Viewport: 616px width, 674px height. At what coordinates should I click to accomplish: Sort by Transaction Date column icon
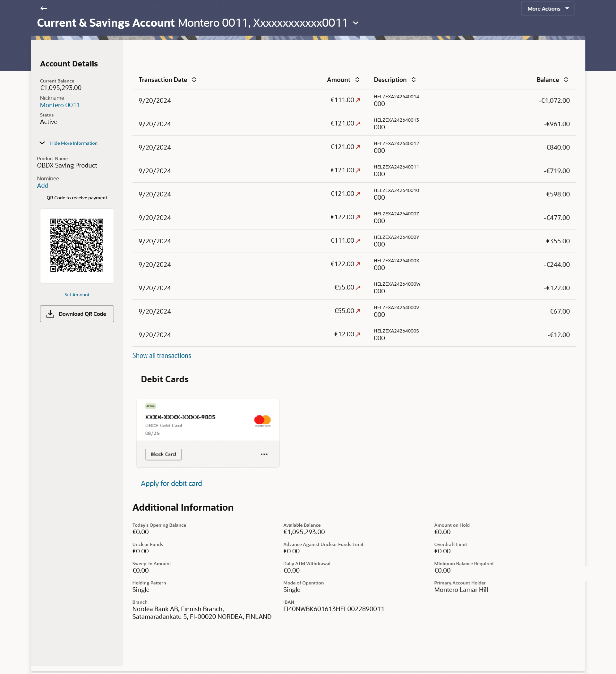pyautogui.click(x=194, y=80)
